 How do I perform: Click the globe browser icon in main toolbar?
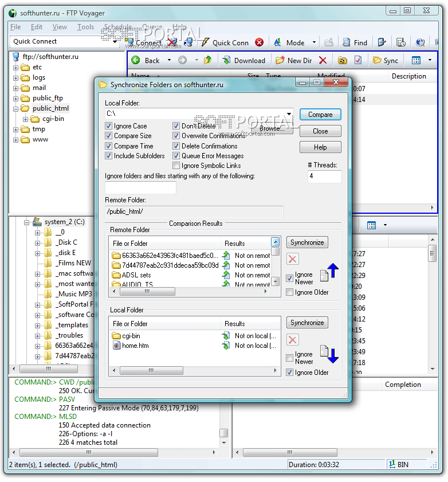pyautogui.click(x=420, y=42)
